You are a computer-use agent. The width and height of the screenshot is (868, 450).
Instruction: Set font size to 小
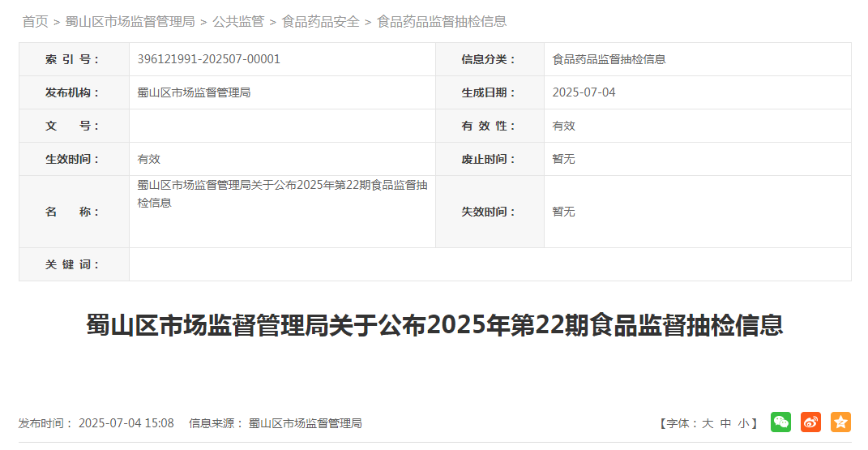pos(743,423)
